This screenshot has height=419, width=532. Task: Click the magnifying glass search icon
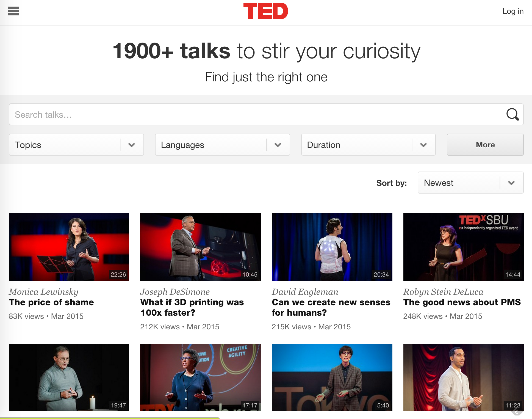click(x=512, y=114)
